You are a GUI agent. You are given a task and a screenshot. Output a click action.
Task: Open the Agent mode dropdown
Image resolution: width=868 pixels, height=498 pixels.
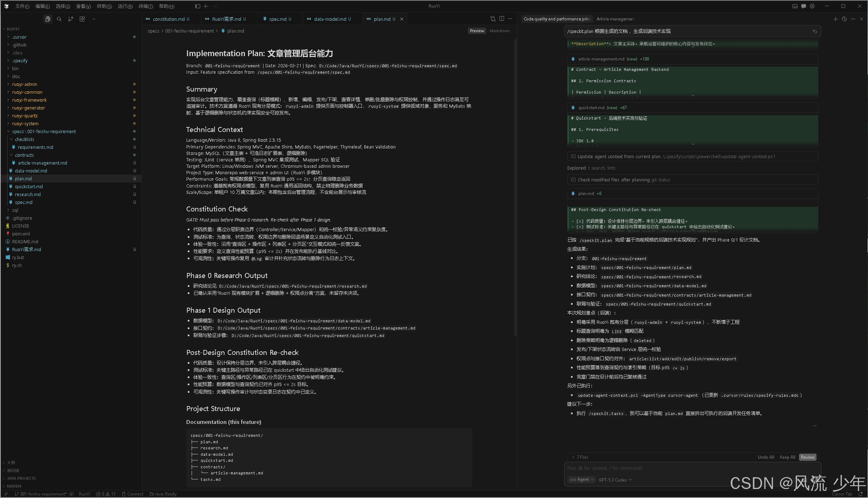(582, 479)
